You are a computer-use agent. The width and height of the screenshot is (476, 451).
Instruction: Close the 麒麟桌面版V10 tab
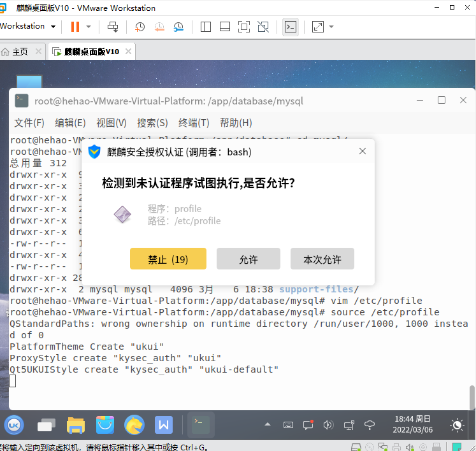pos(129,52)
